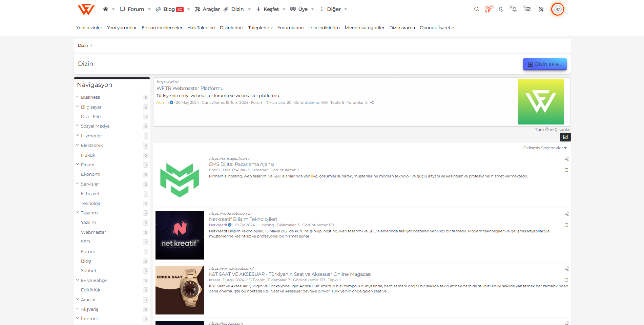The height and width of the screenshot is (325, 644).
Task: Open Tüm Öne Çıkanlar link
Action: click(x=553, y=130)
